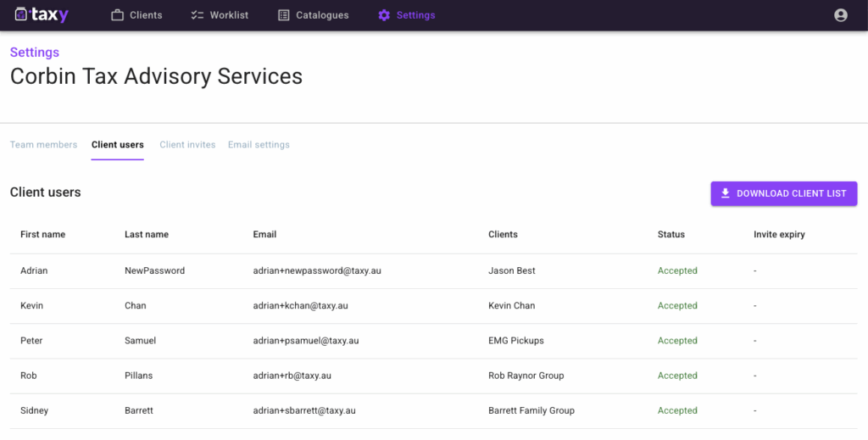Click the Taxy logo icon
This screenshot has width=868, height=440.
(x=22, y=15)
